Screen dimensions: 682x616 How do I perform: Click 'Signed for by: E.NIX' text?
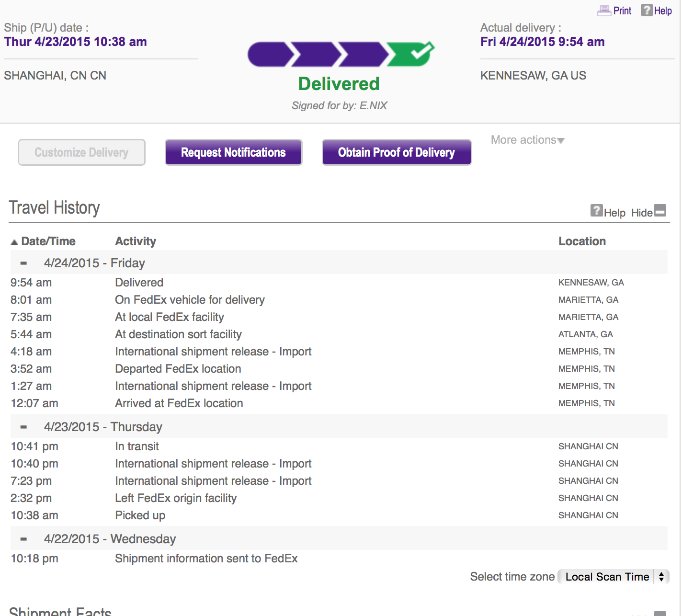coord(340,105)
